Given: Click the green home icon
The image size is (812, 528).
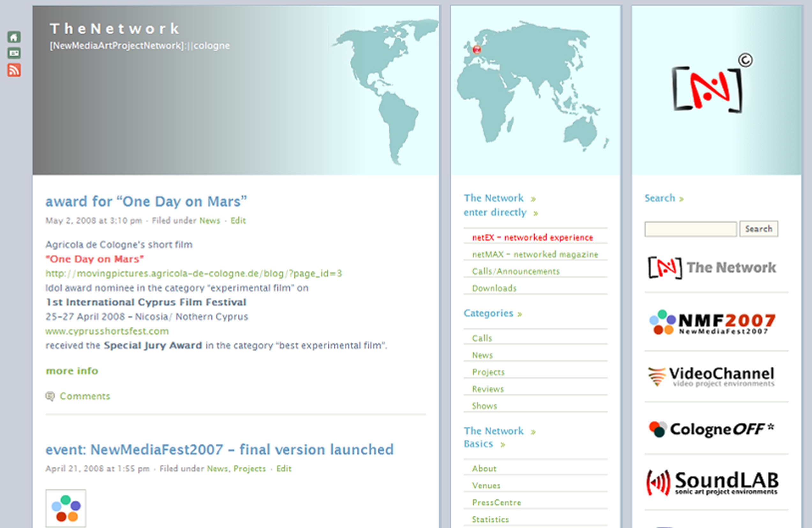Looking at the screenshot, I should coord(14,37).
